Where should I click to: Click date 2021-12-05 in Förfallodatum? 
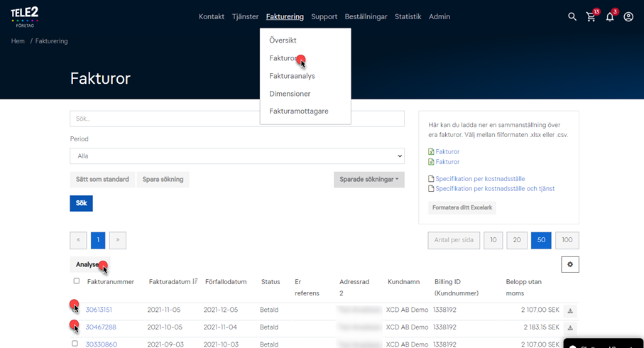[x=221, y=310]
